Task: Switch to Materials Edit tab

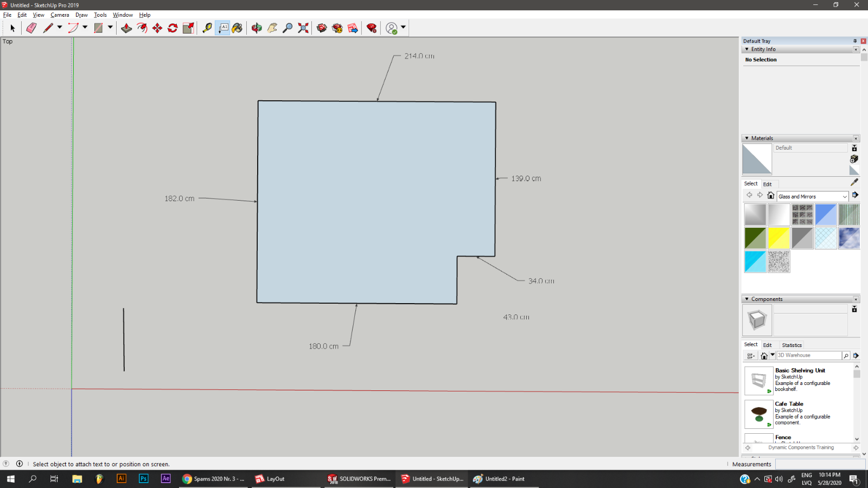Action: [767, 184]
